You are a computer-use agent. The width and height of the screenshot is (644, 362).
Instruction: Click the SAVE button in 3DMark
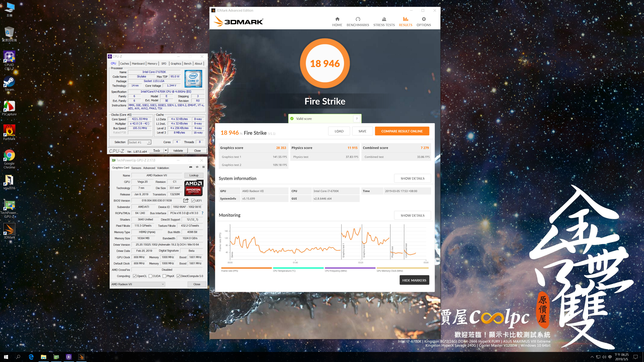pyautogui.click(x=362, y=131)
